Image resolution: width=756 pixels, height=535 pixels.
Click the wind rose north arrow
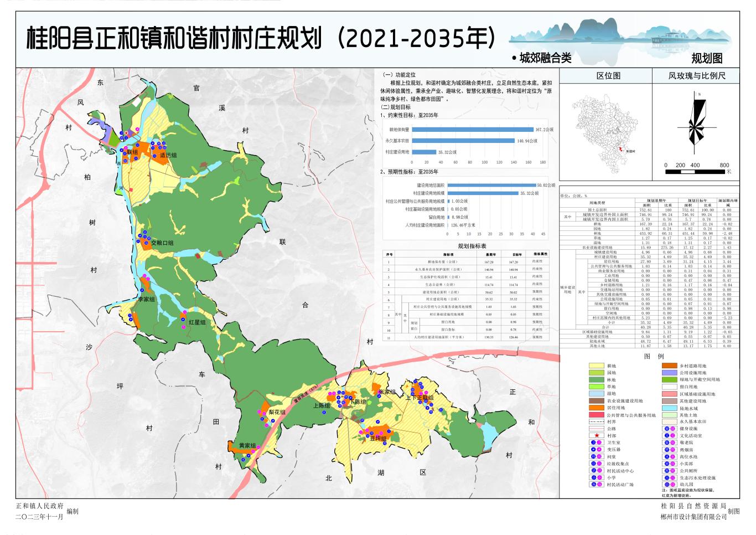point(698,122)
